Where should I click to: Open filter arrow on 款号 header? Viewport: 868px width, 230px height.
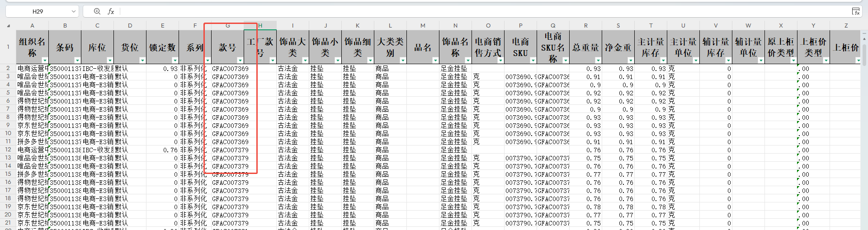click(x=240, y=60)
